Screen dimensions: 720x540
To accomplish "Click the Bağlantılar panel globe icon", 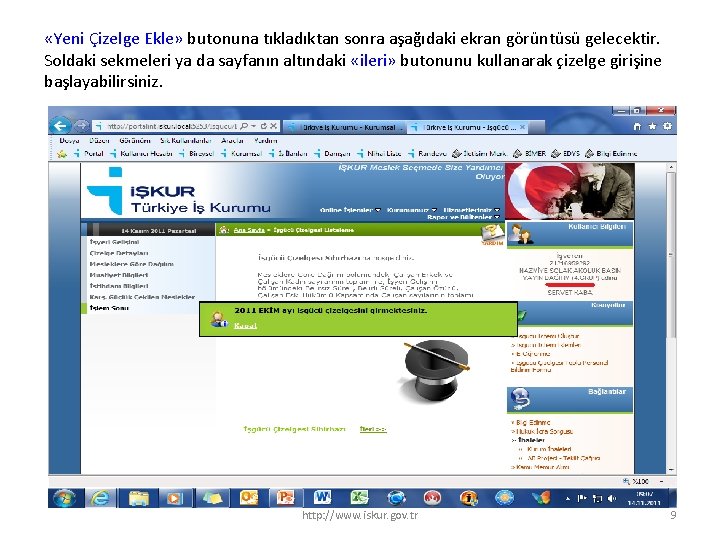I will (x=520, y=399).
